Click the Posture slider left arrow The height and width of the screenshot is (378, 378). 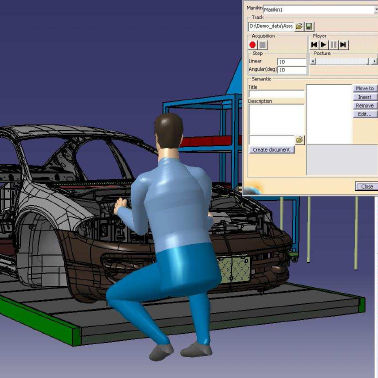click(313, 61)
